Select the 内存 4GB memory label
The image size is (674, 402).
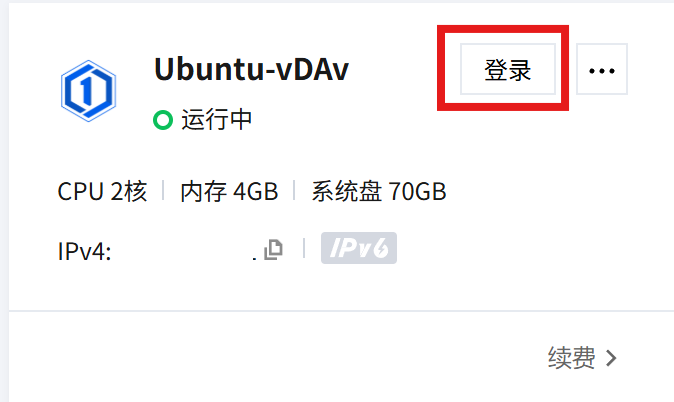coord(229,191)
